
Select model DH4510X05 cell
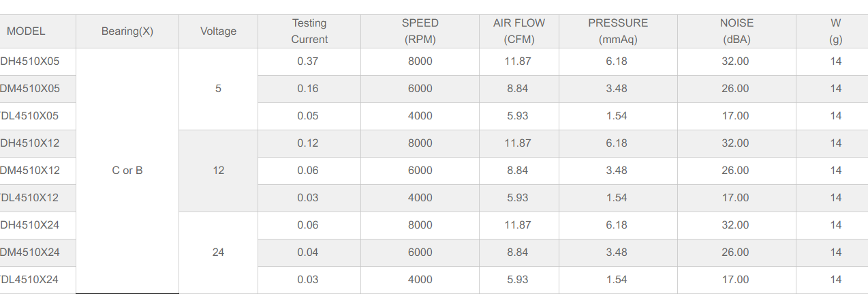click(x=30, y=61)
